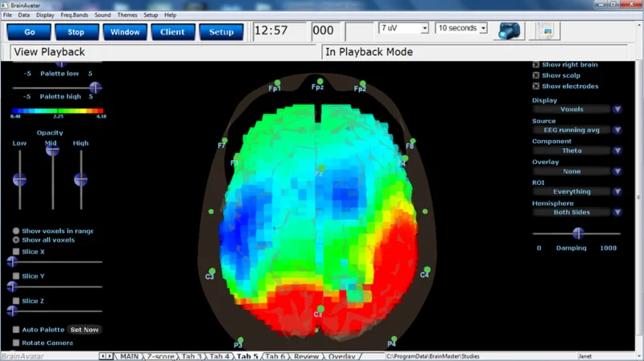Click the Slice X slider handle
Screen dimensions: 644x361
coord(12,262)
